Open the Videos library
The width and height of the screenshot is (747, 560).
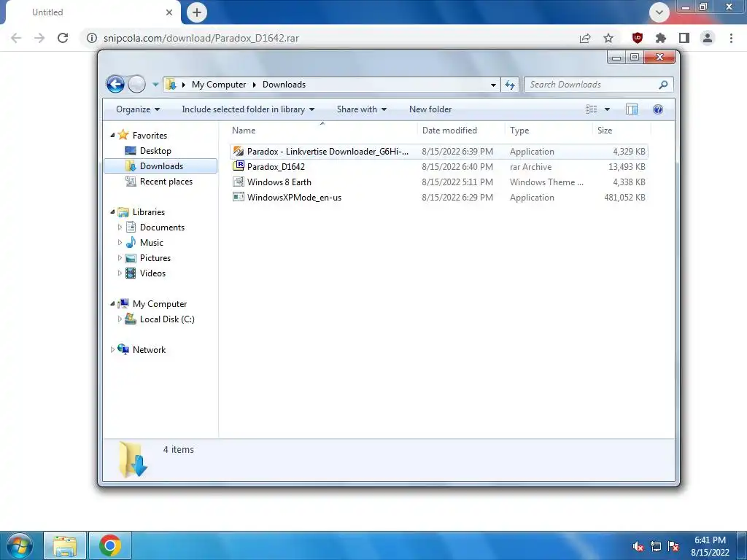point(152,273)
